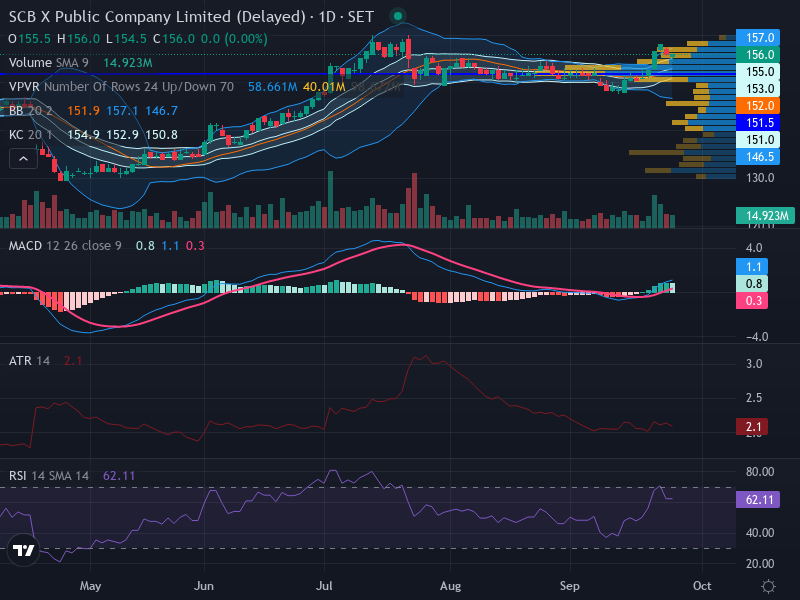Click the MACD 1.1 blue value label

coord(752,267)
